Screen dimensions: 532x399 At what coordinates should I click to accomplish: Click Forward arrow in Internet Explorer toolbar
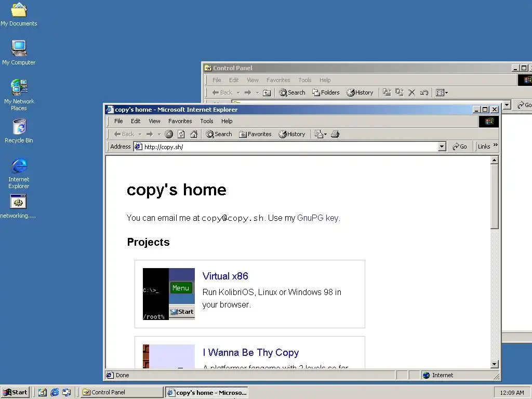pyautogui.click(x=150, y=134)
